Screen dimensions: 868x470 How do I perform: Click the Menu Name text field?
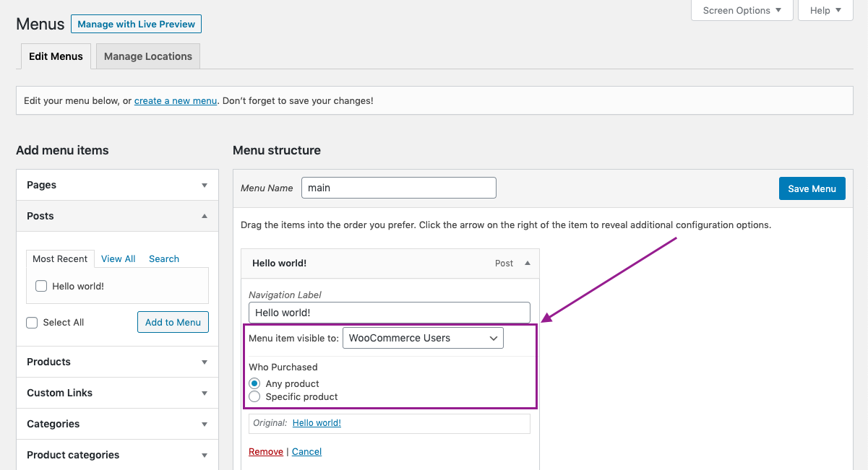[x=398, y=188]
